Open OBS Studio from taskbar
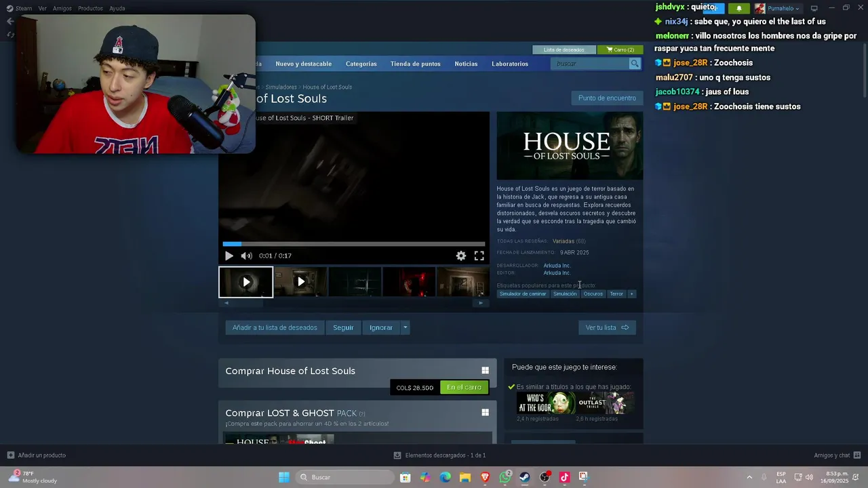This screenshot has height=488, width=868. pos(545,477)
